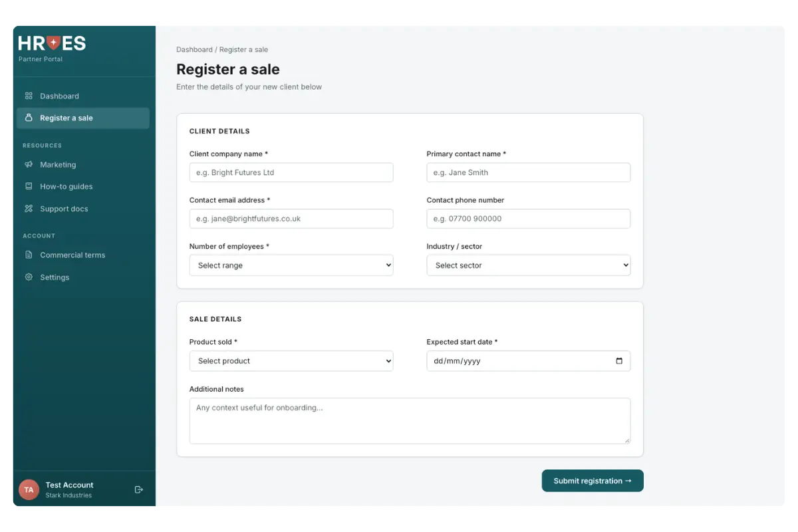Click the CLIENT DETAILS section title

(x=219, y=132)
